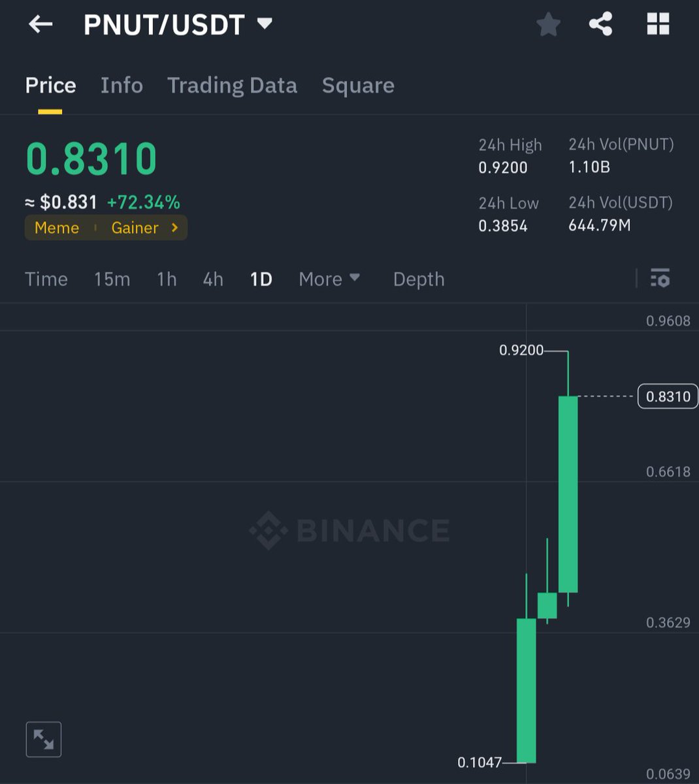Tap the +72.34% change figure

[143, 202]
